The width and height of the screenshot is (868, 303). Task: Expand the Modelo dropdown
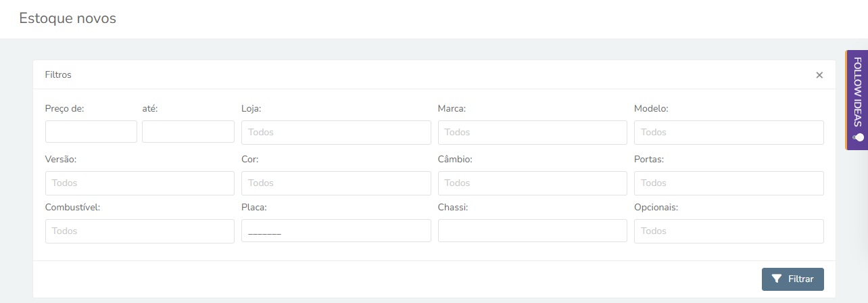729,132
